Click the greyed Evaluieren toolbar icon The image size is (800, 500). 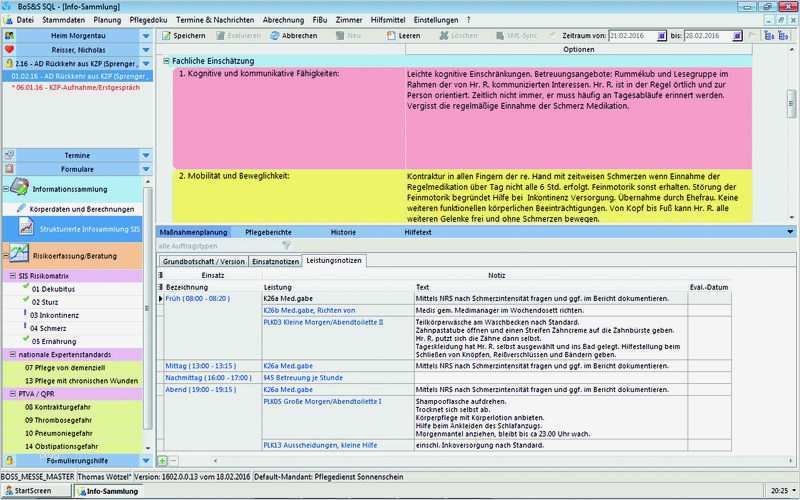(x=220, y=36)
